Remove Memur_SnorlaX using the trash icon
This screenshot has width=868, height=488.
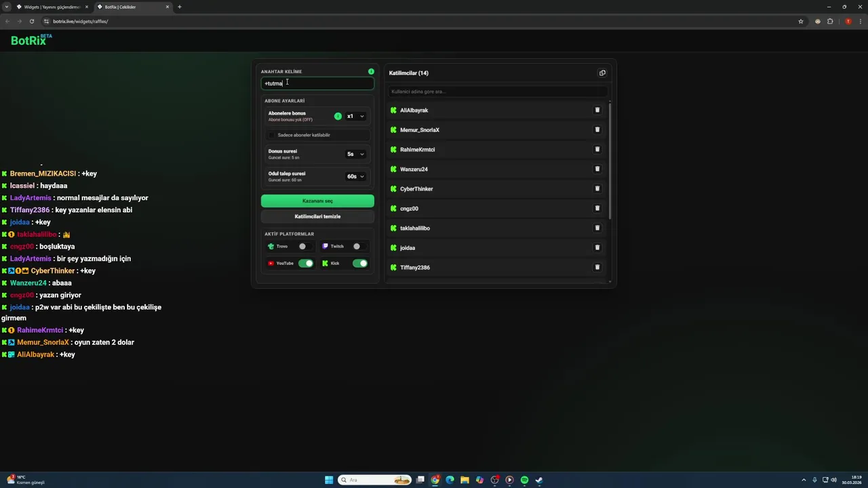(x=597, y=129)
